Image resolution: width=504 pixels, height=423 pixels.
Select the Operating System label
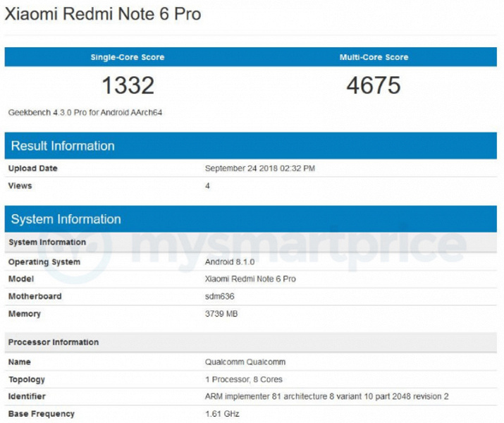click(44, 262)
